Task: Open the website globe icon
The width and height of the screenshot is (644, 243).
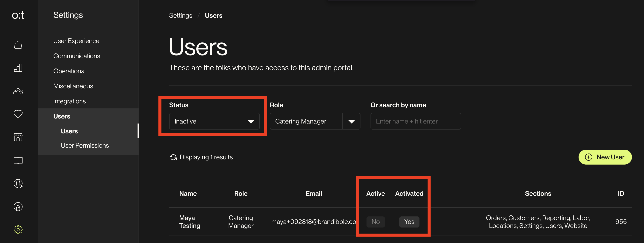Action: 18,184
